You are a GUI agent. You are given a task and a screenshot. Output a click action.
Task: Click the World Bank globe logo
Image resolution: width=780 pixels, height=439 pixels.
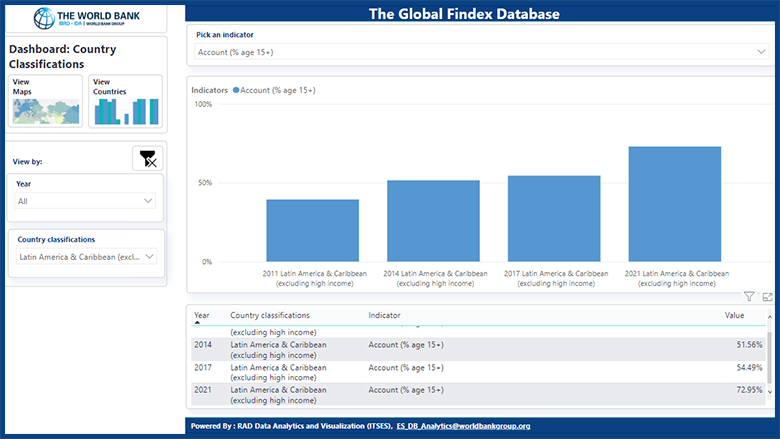(44, 18)
